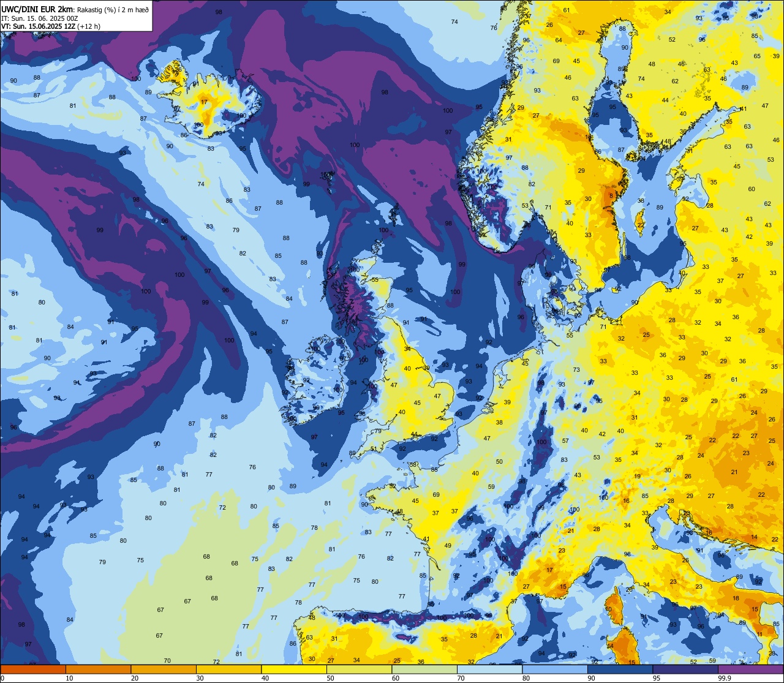Select the 80–90 light blue legend swatch

pos(555,669)
